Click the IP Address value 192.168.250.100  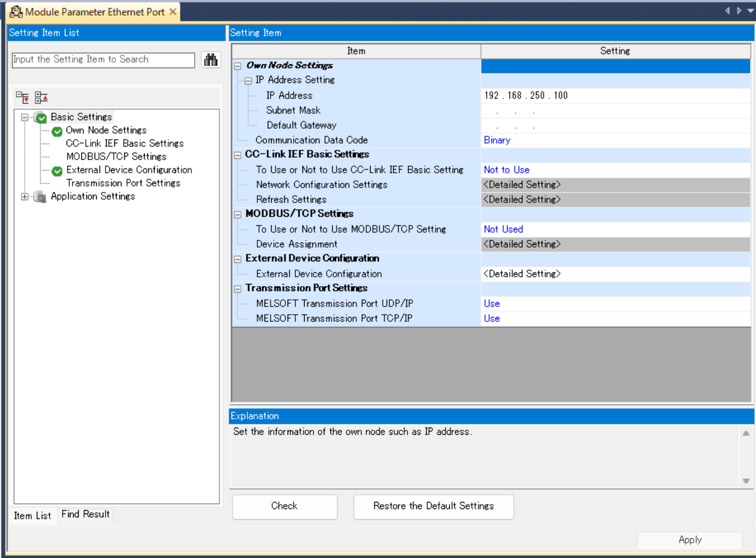(x=616, y=96)
